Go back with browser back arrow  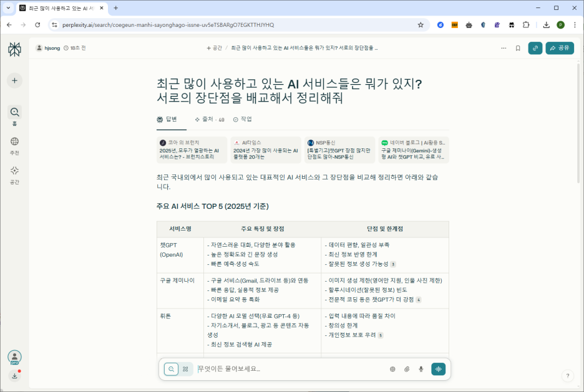click(9, 25)
